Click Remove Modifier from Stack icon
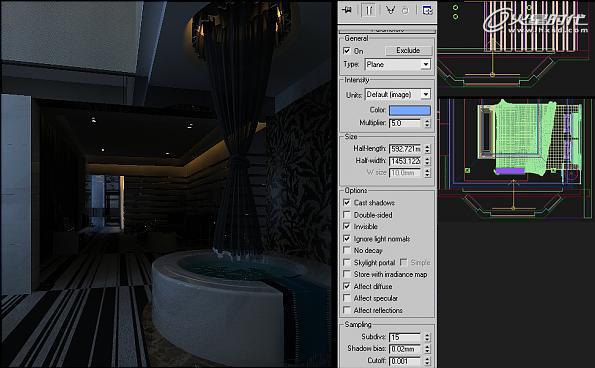 pos(405,11)
